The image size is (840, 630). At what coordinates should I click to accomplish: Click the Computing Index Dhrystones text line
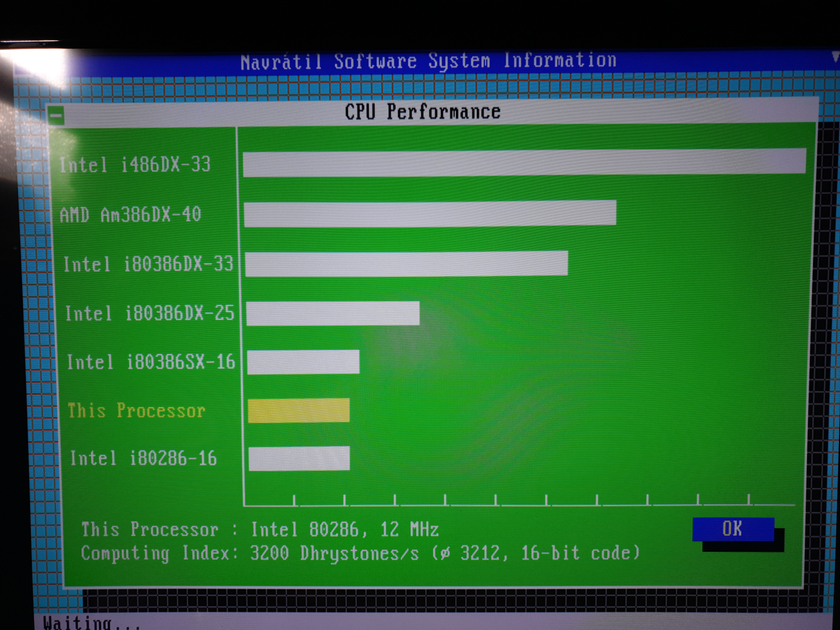(360, 553)
